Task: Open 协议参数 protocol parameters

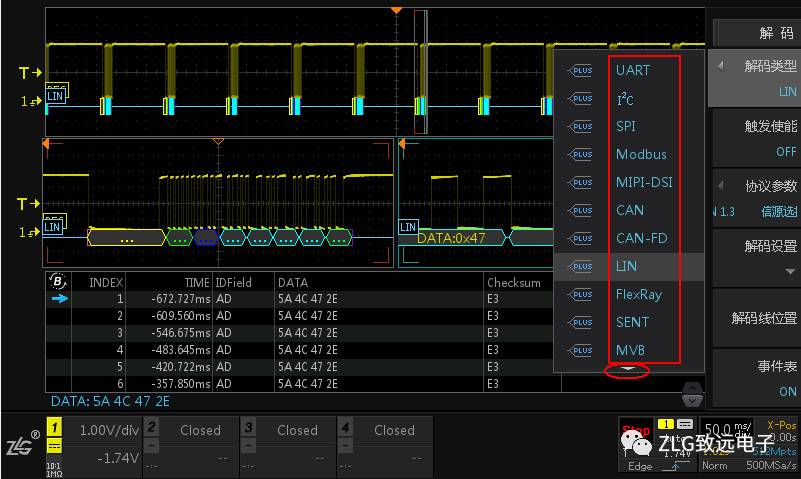Action: click(757, 198)
